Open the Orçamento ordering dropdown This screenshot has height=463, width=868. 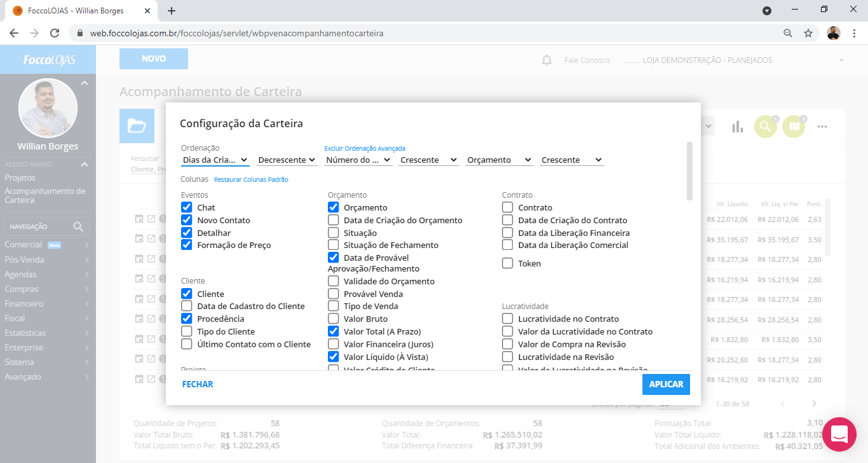[499, 160]
